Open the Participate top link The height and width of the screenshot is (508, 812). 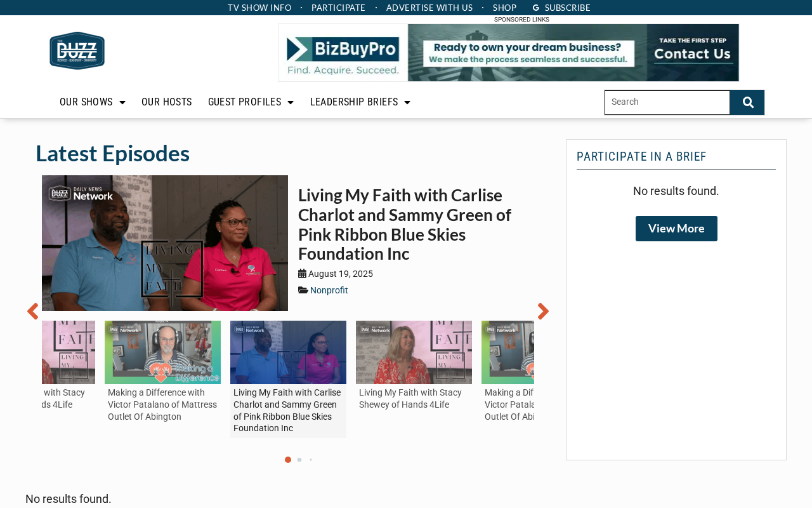pyautogui.click(x=338, y=8)
